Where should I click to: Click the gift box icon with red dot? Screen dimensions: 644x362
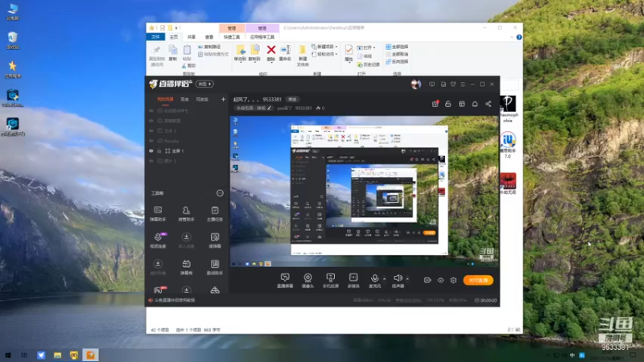[436, 104]
